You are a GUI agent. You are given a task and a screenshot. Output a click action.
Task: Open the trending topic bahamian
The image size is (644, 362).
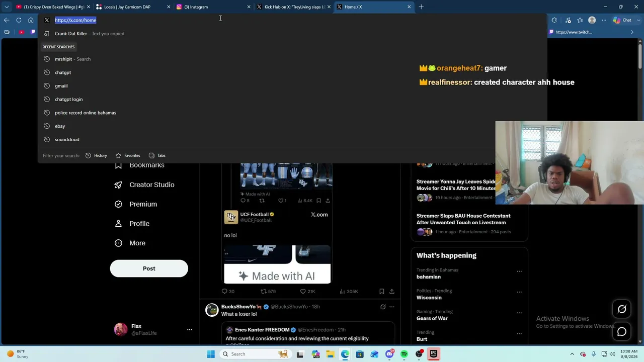coord(429,277)
